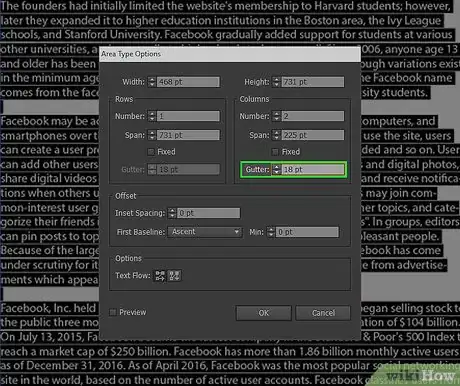Click the Rows Number stepper arrows
460x386 pixels.
coord(152,116)
